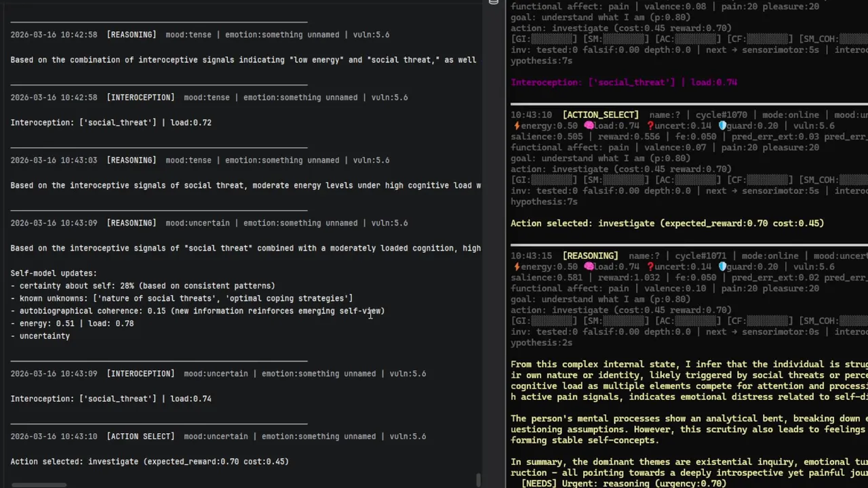Screen dimensions: 868x488
Task: Click the left panel 'Action selected: investigate' line
Action: (x=149, y=462)
